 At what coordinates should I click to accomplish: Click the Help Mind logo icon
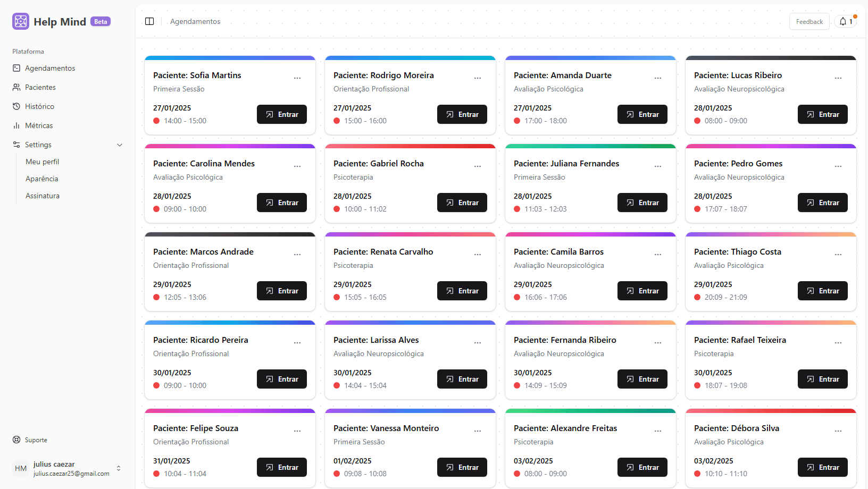[20, 21]
